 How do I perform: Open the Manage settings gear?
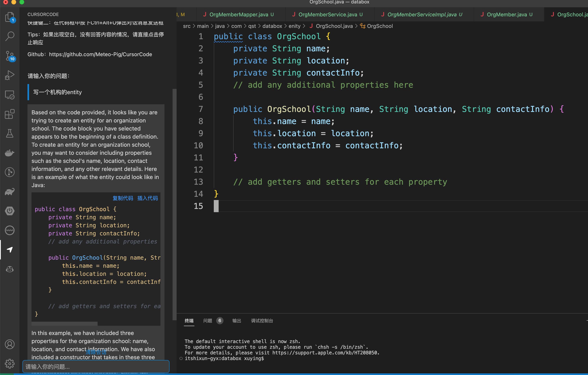click(9, 363)
